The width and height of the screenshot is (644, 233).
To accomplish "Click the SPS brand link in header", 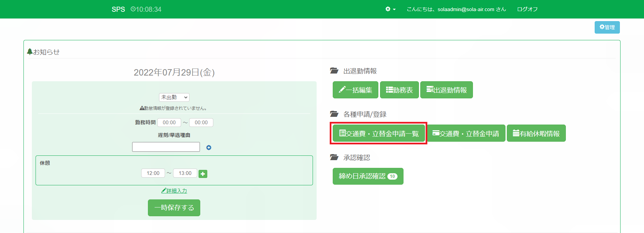I will pyautogui.click(x=118, y=9).
